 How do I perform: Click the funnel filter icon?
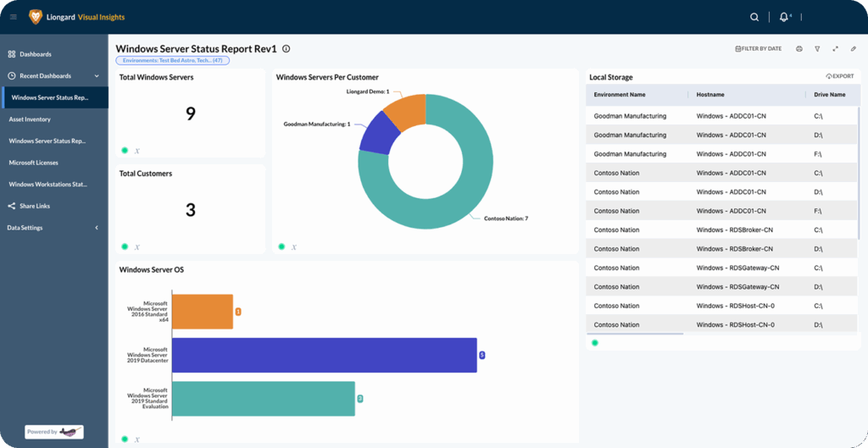click(x=817, y=49)
